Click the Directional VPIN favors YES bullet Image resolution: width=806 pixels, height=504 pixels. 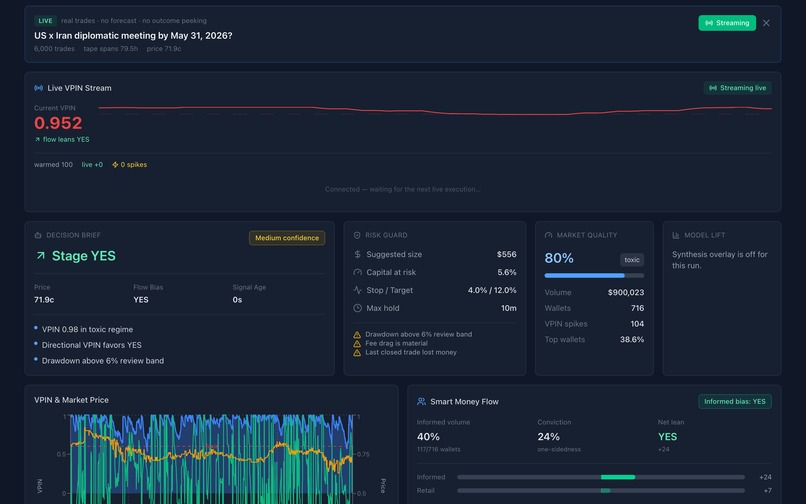pos(91,345)
